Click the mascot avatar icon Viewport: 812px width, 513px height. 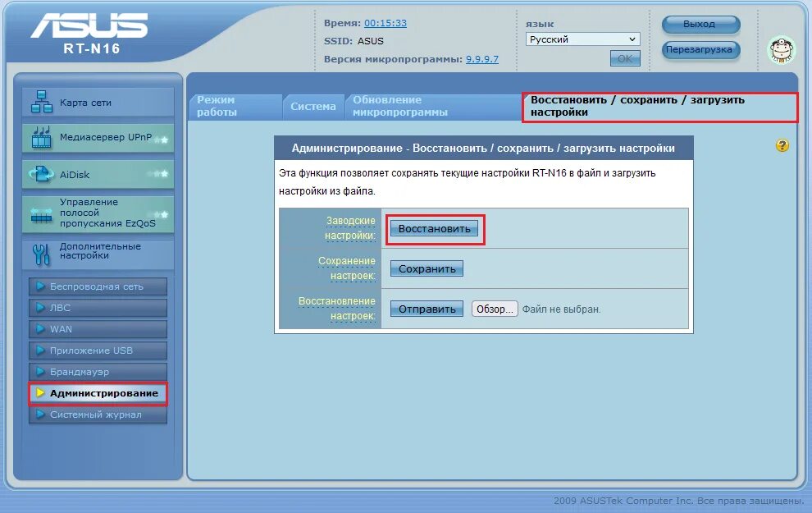click(x=781, y=50)
